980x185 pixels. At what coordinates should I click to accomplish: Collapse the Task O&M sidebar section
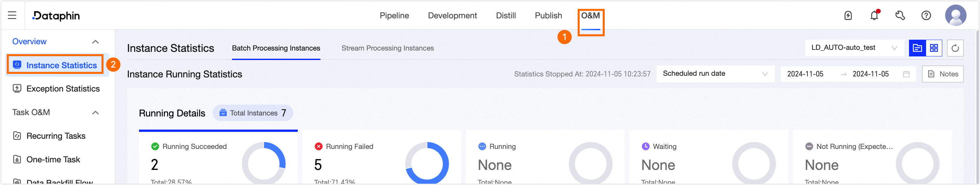coord(96,113)
